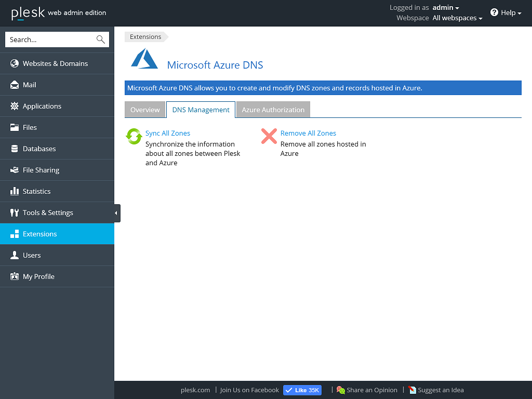The height and width of the screenshot is (399, 532).
Task: Open the Databases sidebar item
Action: [x=39, y=149]
